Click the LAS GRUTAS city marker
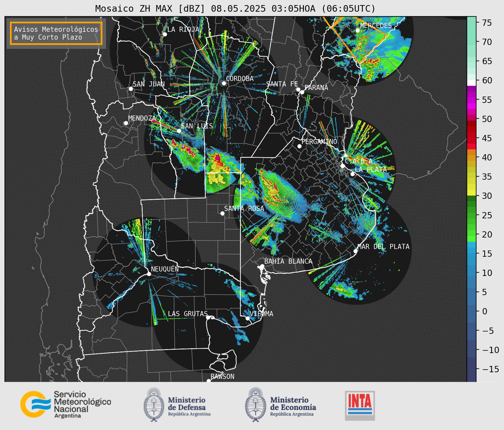This screenshot has height=430, width=504. tap(208, 318)
